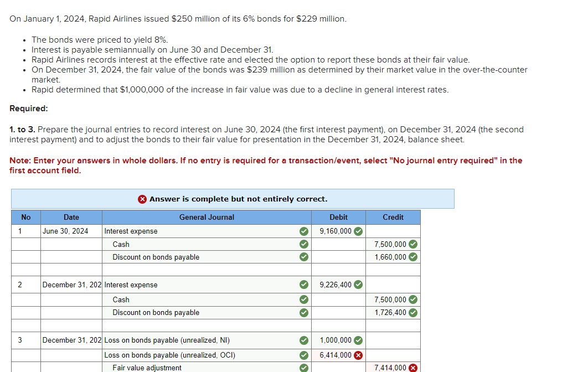588x372 pixels.
Task: Open the Interest expense account selector in entry 2
Action: pos(199,285)
